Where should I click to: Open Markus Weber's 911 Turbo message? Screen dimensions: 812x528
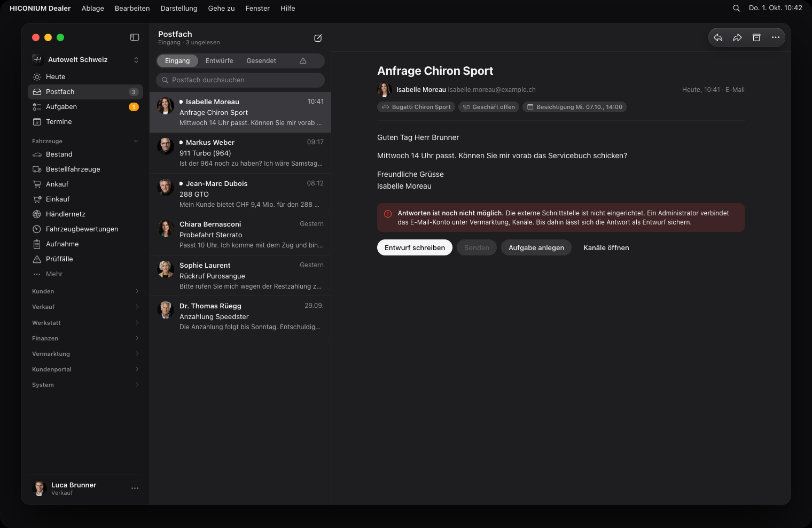[240, 153]
